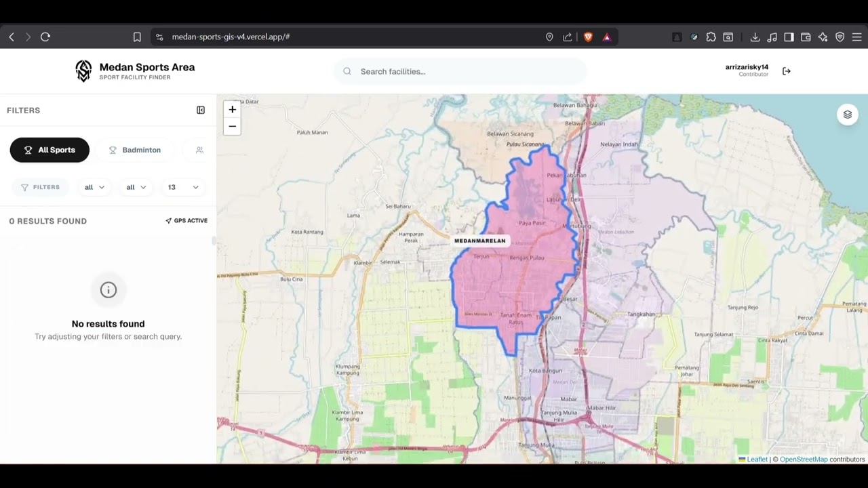This screenshot has height=488, width=868.
Task: Click the location permission pin in the address bar
Action: (549, 37)
